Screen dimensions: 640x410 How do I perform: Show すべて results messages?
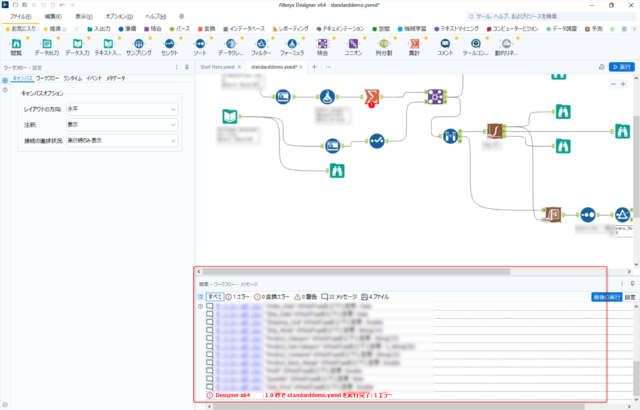click(x=215, y=297)
